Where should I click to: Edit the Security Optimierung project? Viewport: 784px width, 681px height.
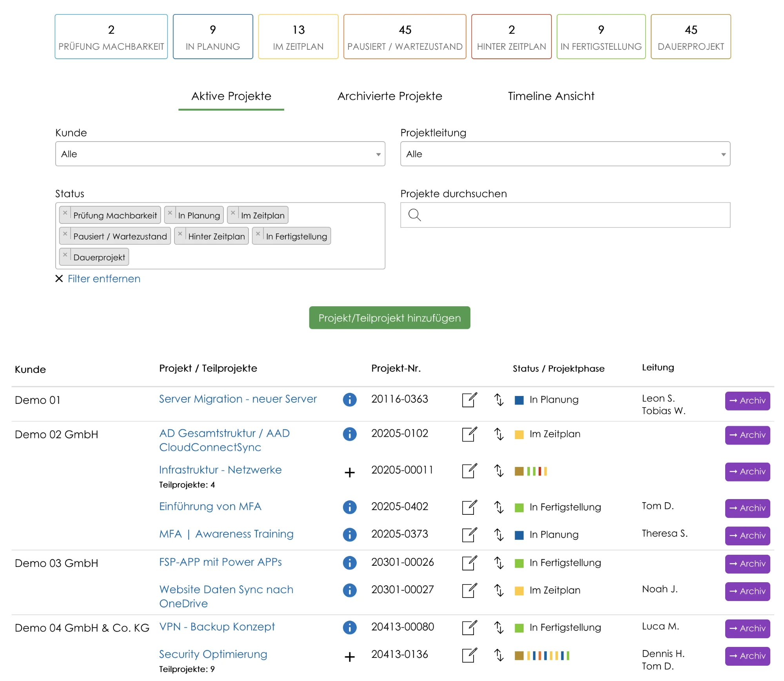[x=469, y=655]
